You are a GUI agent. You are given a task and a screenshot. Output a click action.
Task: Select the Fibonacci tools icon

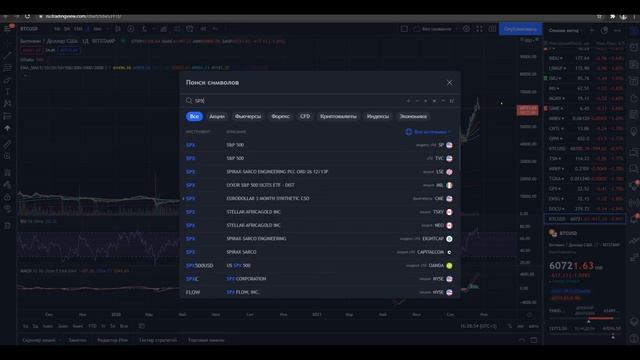(7, 67)
